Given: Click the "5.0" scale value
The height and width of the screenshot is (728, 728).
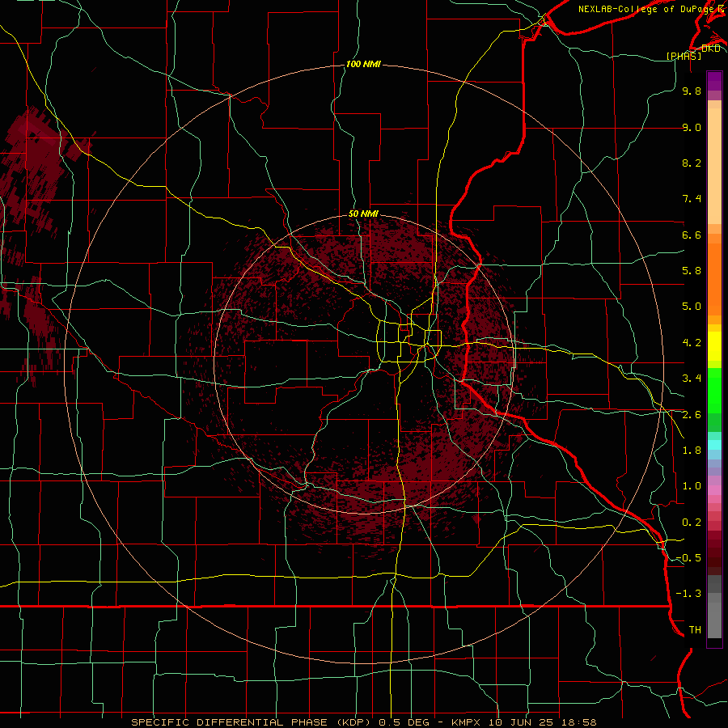Looking at the screenshot, I should point(692,307).
